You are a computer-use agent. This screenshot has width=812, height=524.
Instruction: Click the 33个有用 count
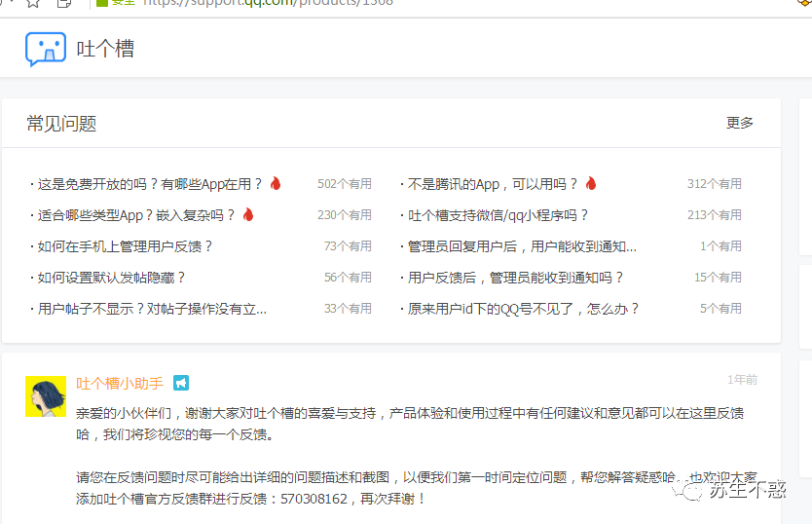(x=348, y=309)
